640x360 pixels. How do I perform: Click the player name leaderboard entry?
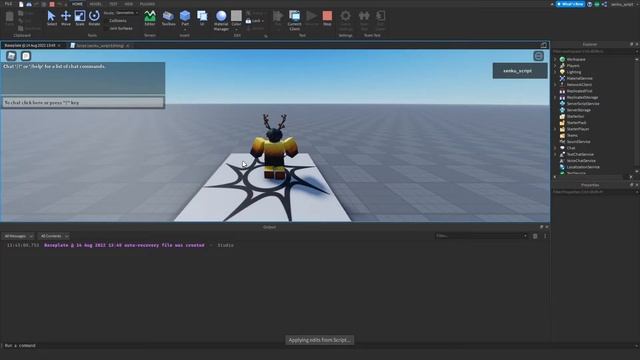[520, 71]
